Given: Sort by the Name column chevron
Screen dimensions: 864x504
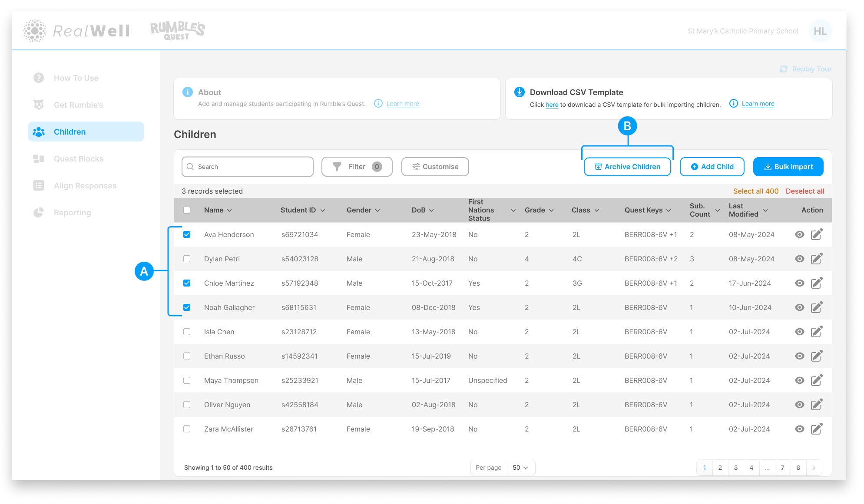Looking at the screenshot, I should click(229, 211).
